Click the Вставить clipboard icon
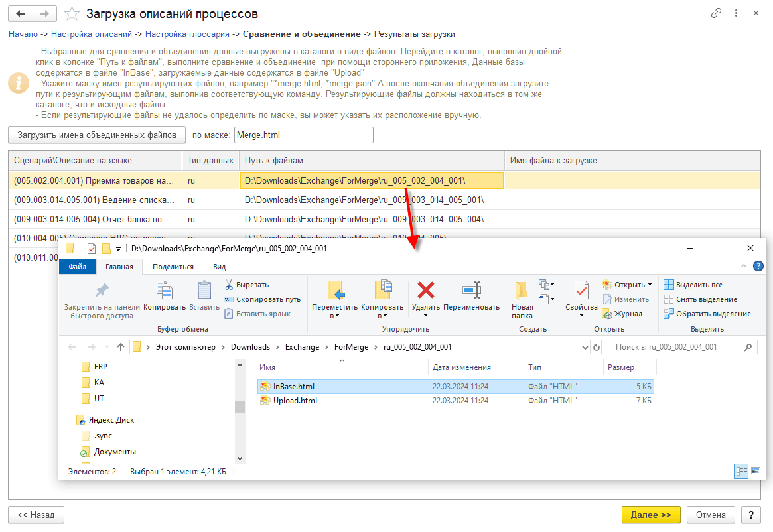This screenshot has height=532, width=773. [x=204, y=296]
